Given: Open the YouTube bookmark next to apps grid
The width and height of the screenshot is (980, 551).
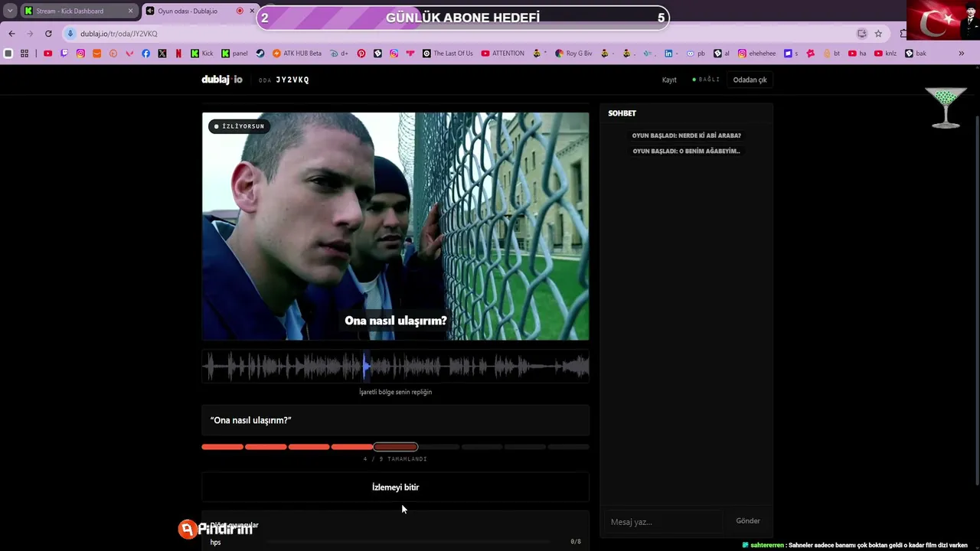Looking at the screenshot, I should pyautogui.click(x=47, y=54).
